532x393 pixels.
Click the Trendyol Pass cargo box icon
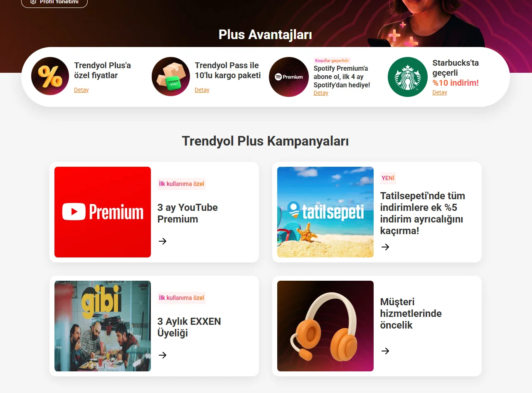coord(171,77)
